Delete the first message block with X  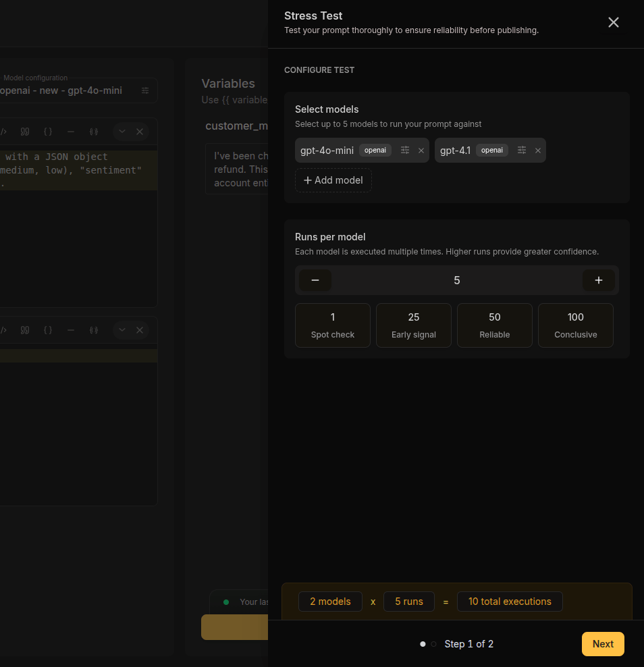(140, 132)
